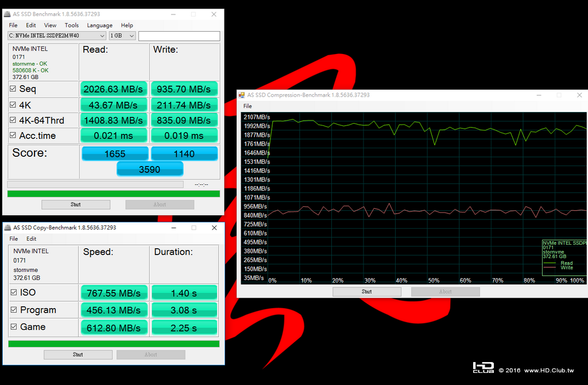Close the Copy-Benchmark window

[214, 228]
